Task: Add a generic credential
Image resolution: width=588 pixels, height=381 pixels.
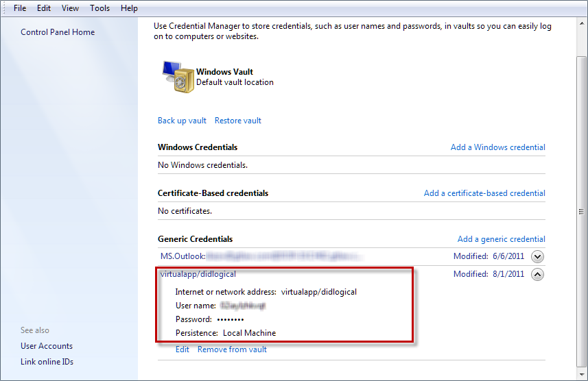Action: (x=501, y=239)
